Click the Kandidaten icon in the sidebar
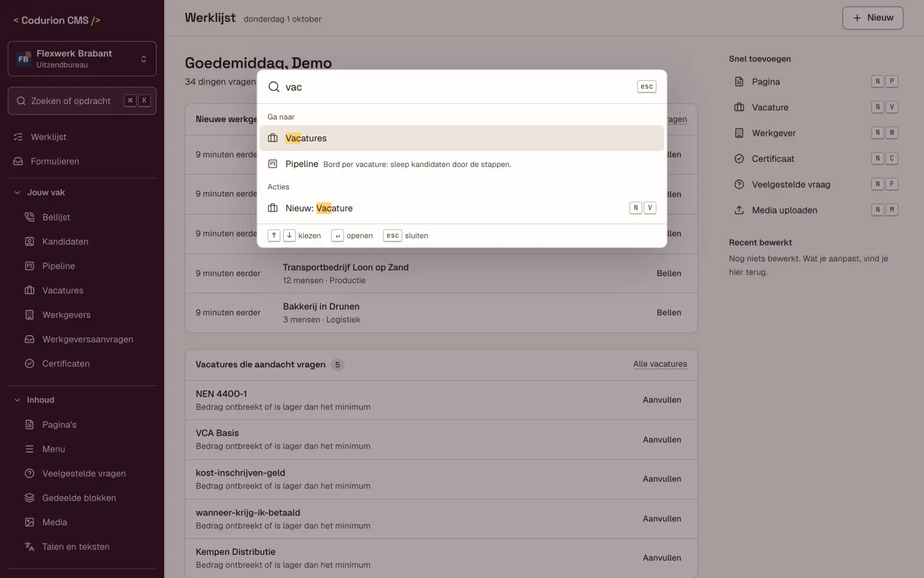 (29, 242)
